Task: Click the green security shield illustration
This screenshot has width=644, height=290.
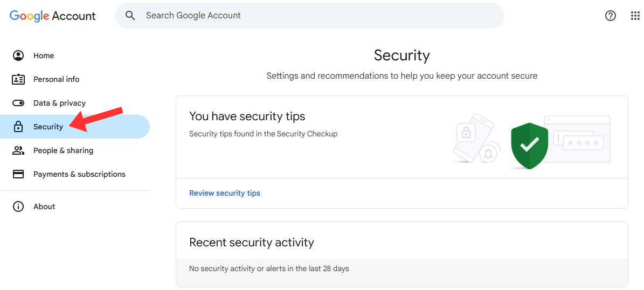Action: tap(529, 145)
